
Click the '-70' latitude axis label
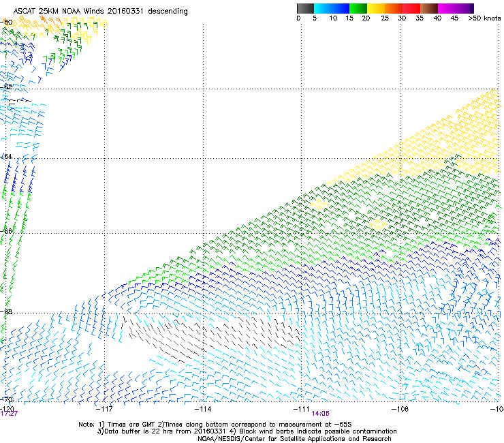[6, 399]
